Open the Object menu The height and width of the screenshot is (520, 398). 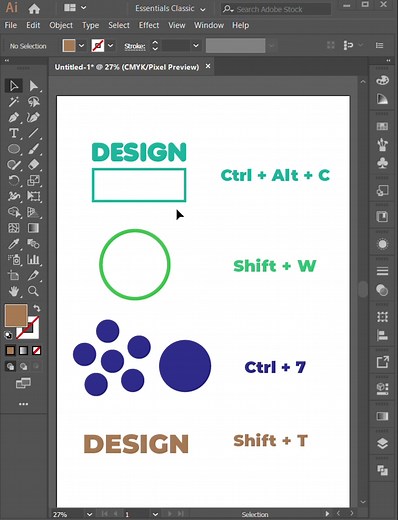61,25
